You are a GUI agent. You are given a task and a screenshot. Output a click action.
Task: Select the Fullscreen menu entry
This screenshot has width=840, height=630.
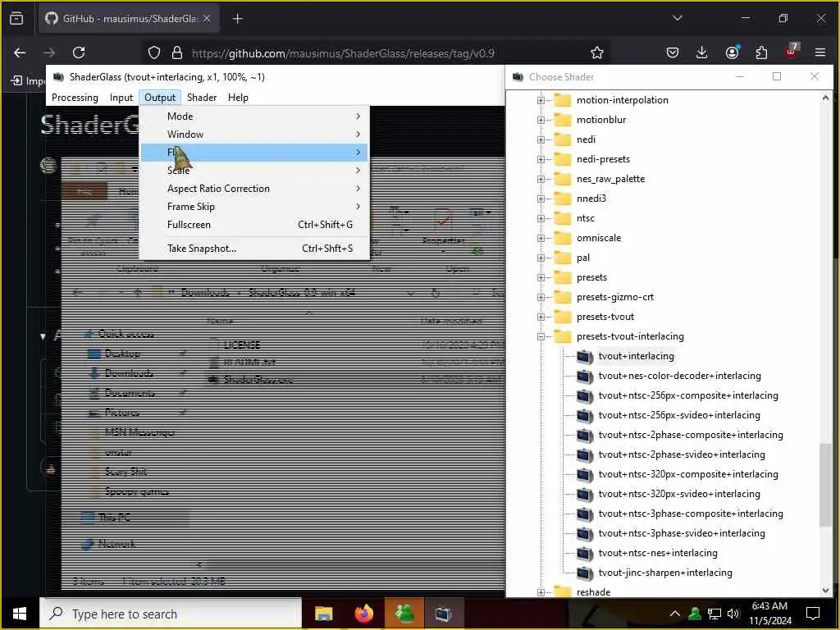point(254,225)
